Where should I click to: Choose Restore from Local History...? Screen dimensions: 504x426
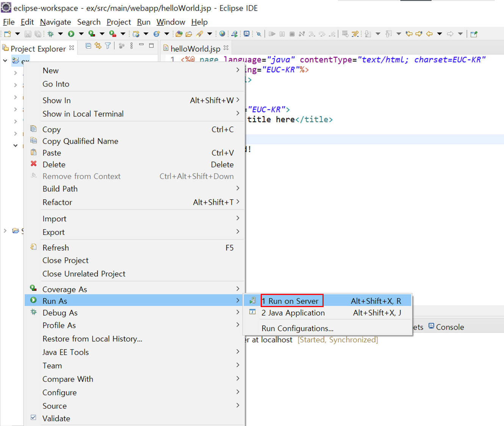coord(135,339)
